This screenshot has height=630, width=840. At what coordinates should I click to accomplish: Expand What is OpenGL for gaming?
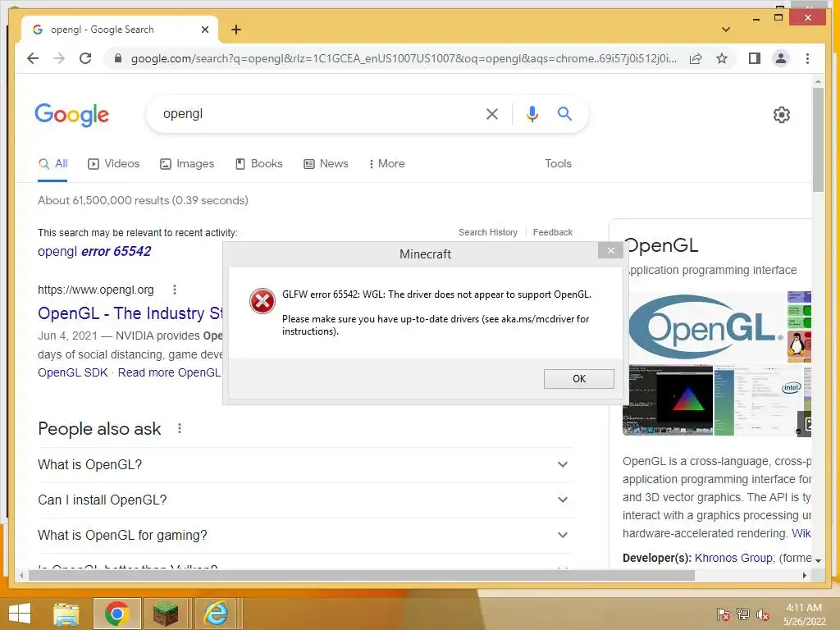[304, 536]
